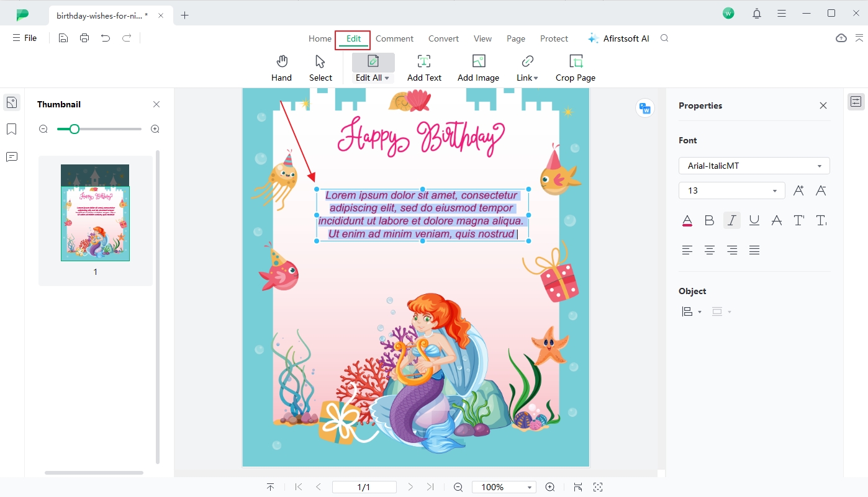868x497 pixels.
Task: Go to the last page
Action: [x=430, y=487]
